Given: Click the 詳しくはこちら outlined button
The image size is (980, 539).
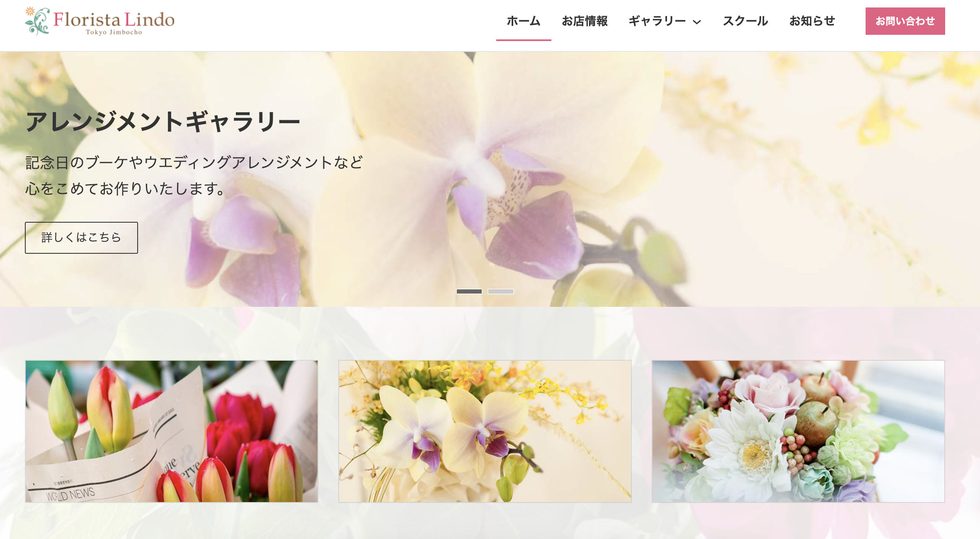Looking at the screenshot, I should (81, 238).
